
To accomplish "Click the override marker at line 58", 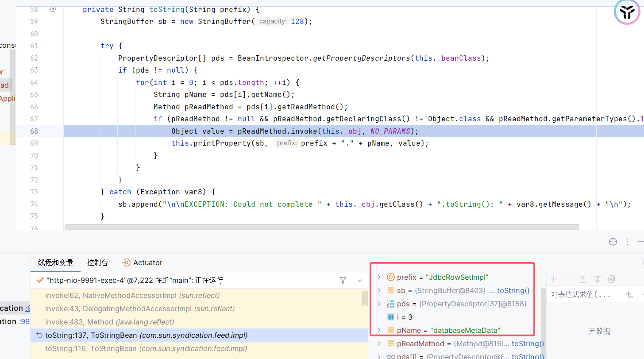I will [x=53, y=9].
